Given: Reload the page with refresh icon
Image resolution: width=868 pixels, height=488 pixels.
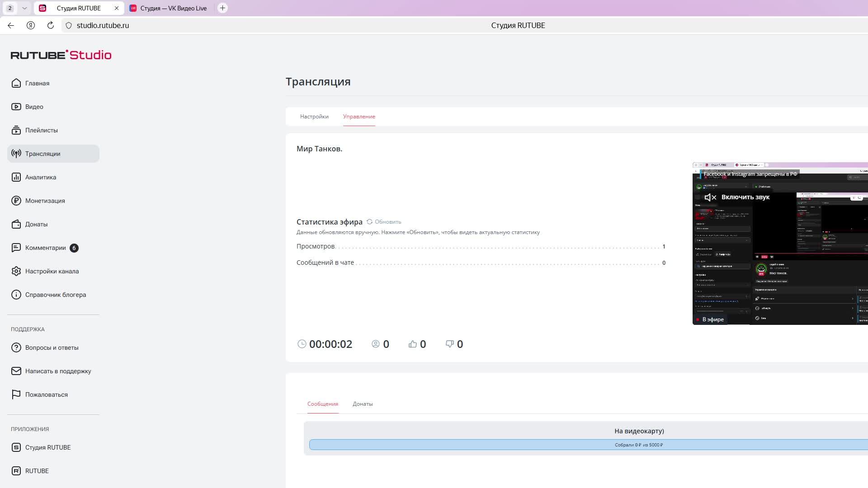Looking at the screenshot, I should click(x=51, y=25).
